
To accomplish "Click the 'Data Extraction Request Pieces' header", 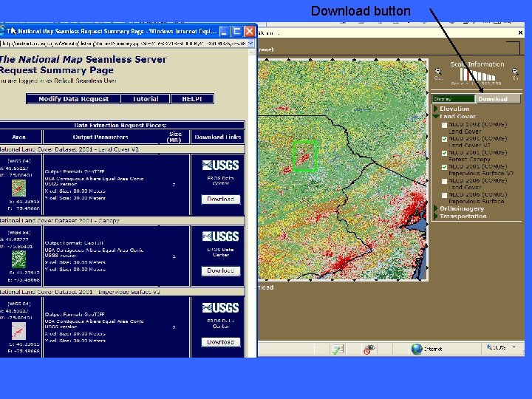I will [x=120, y=125].
